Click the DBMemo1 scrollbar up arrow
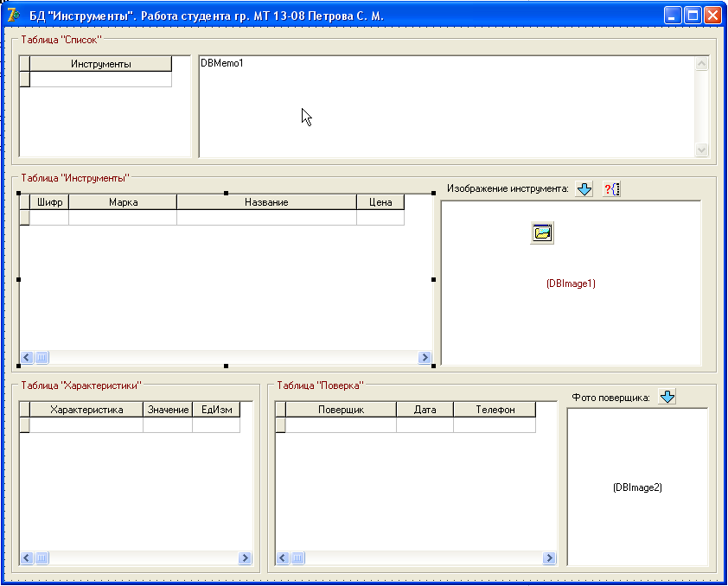 click(701, 64)
